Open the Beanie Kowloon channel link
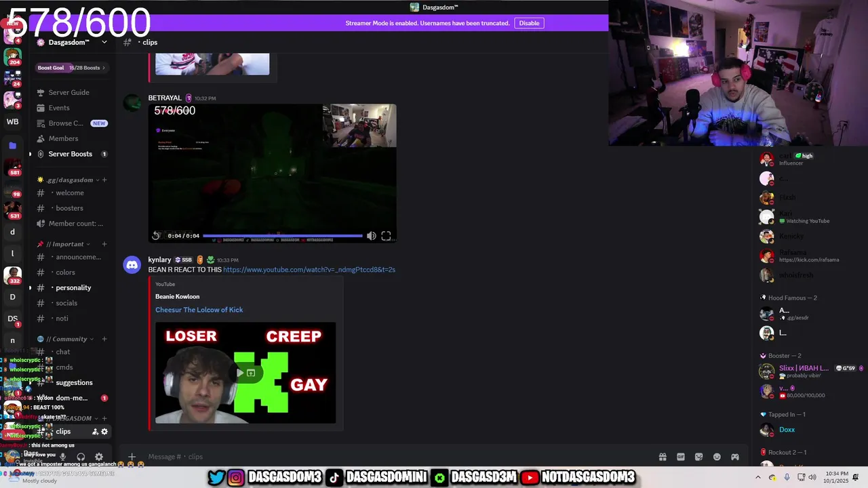Screen dimensions: 868x488 (x=178, y=296)
